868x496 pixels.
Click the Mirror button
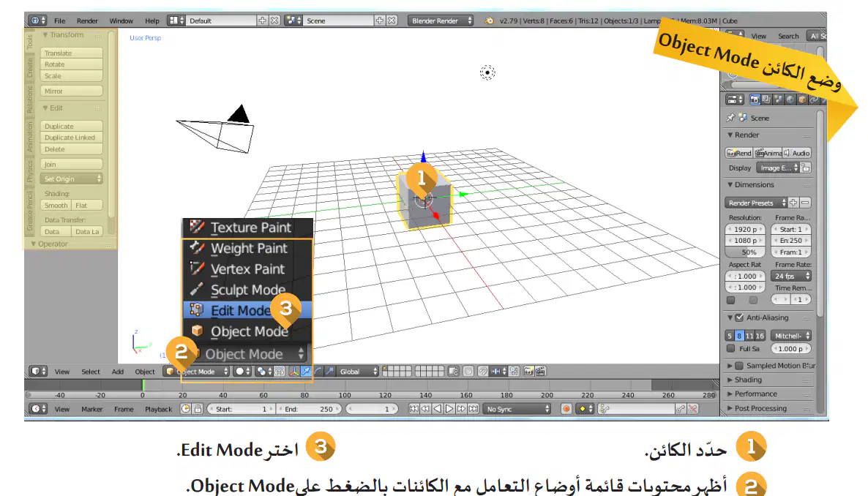(x=72, y=91)
